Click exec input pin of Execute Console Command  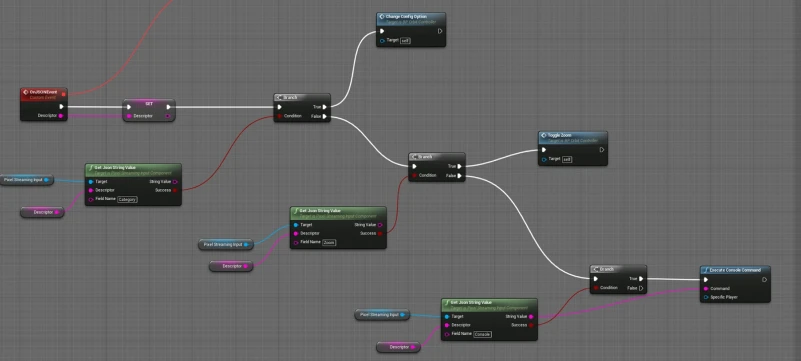tap(706, 279)
